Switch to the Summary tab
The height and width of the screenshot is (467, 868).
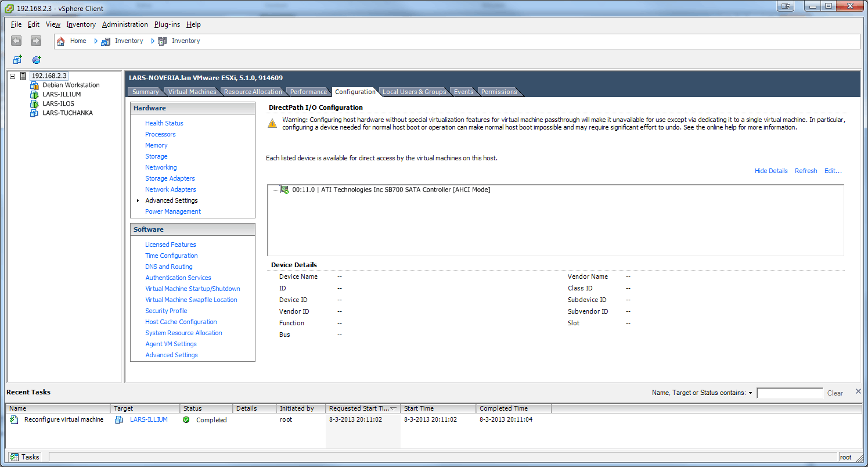point(145,92)
